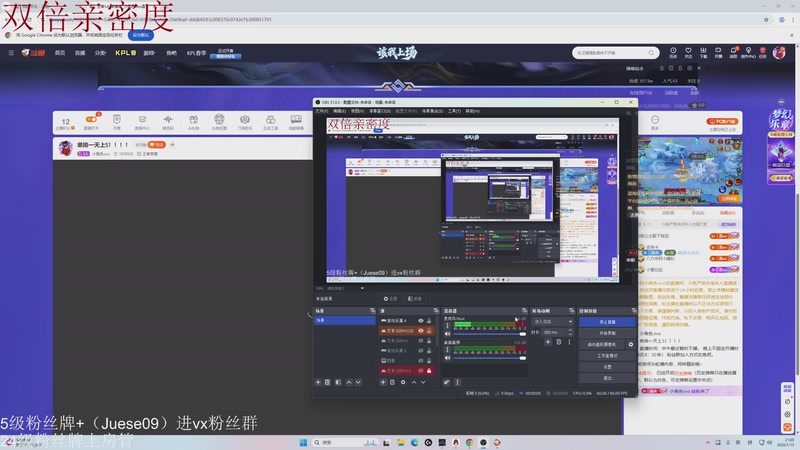Open Huya hamburger menu at top left

(x=11, y=53)
